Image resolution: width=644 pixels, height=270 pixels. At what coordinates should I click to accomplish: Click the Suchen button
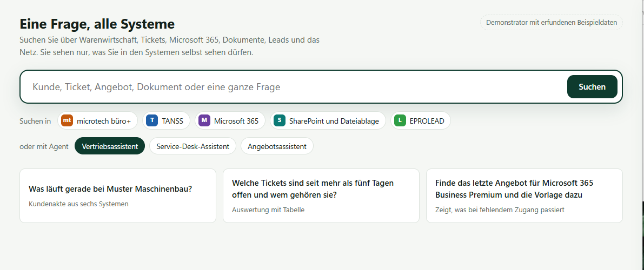click(x=592, y=86)
